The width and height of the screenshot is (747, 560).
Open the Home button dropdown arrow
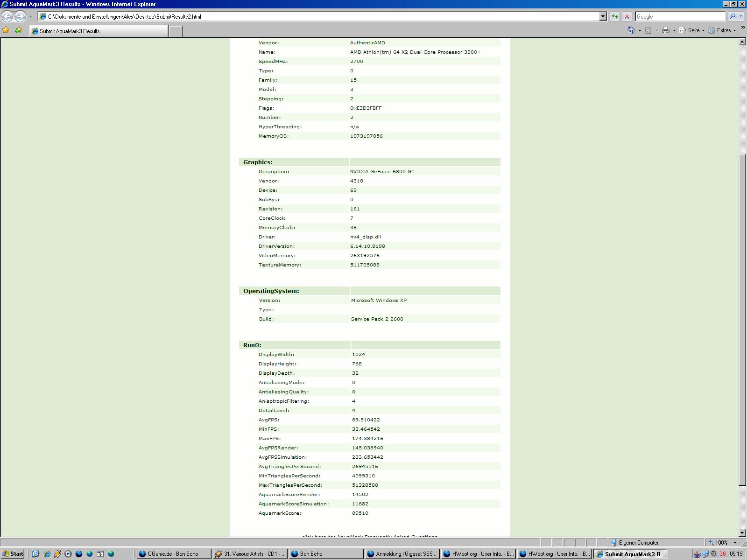640,30
